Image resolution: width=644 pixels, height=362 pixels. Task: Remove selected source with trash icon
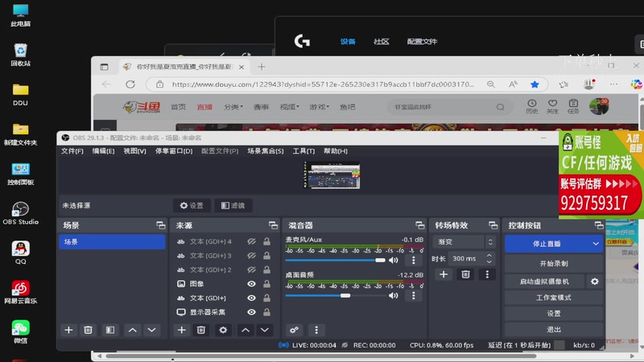click(x=200, y=330)
